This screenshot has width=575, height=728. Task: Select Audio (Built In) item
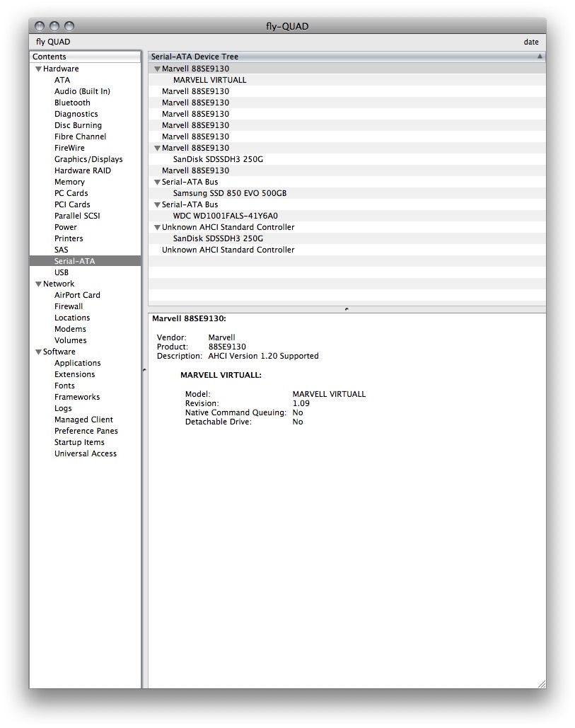tap(82, 91)
